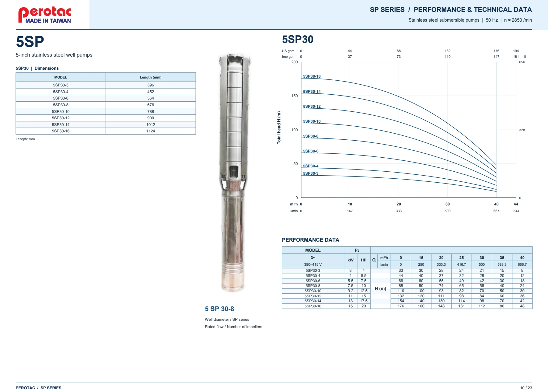Select "Well diameter / SP series" text
Viewport: 548px width, 392px height.
tap(227, 320)
